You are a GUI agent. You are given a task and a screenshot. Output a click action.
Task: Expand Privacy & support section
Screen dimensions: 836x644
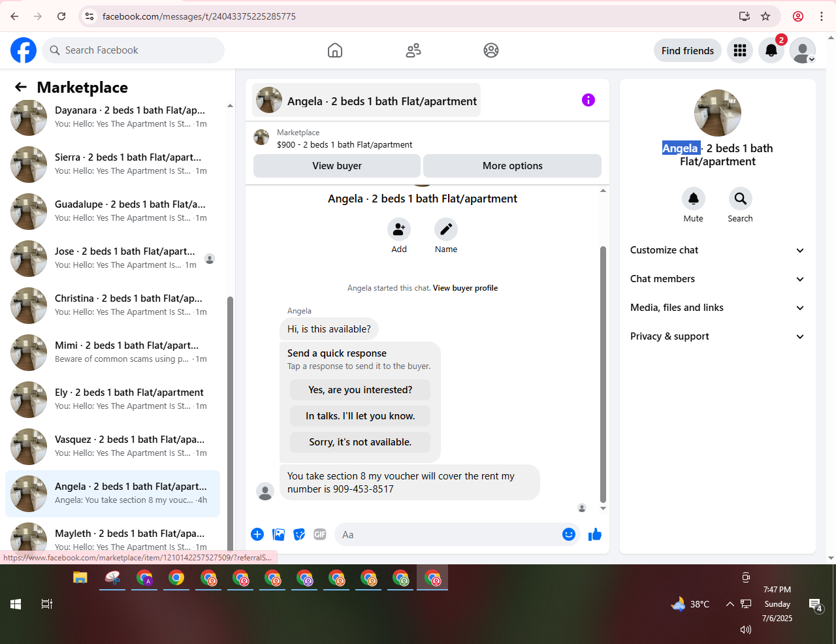click(718, 336)
